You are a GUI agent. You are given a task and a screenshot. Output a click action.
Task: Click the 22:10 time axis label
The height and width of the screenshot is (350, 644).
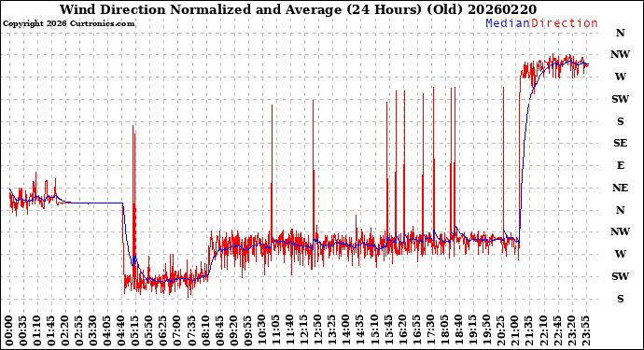tap(543, 331)
